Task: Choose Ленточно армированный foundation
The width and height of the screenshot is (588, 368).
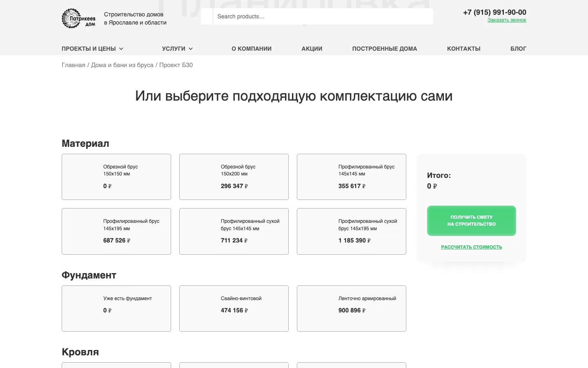Action: [x=352, y=308]
